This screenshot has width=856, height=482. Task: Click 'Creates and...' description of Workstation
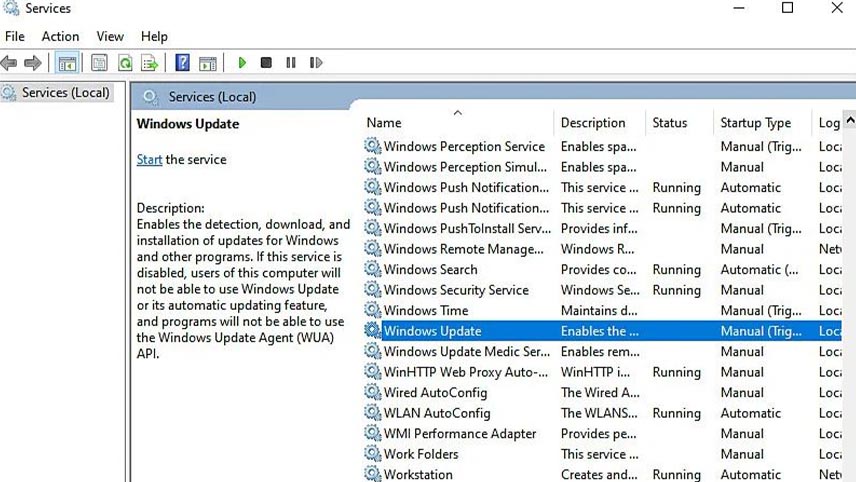point(599,474)
